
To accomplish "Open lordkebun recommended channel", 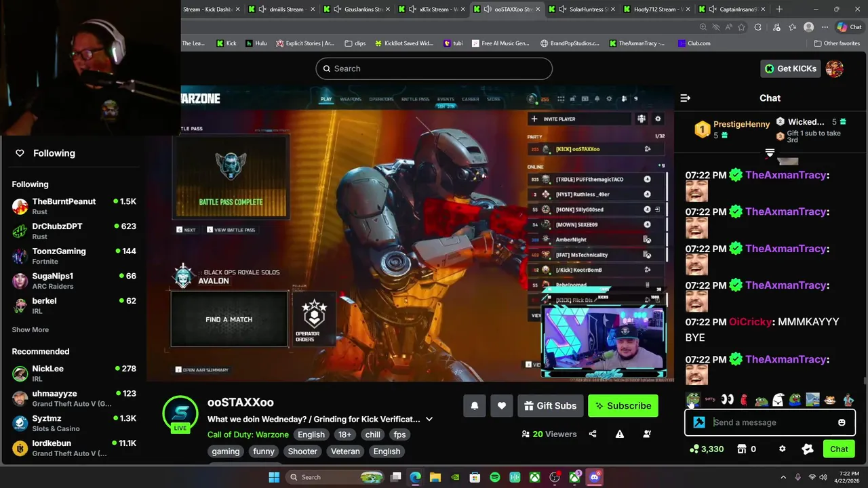I will point(73,448).
